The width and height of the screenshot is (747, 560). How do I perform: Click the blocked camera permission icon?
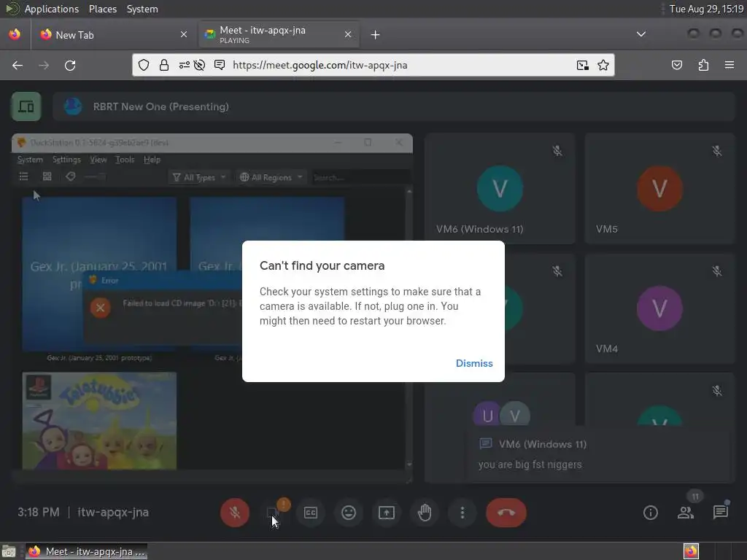200,65
